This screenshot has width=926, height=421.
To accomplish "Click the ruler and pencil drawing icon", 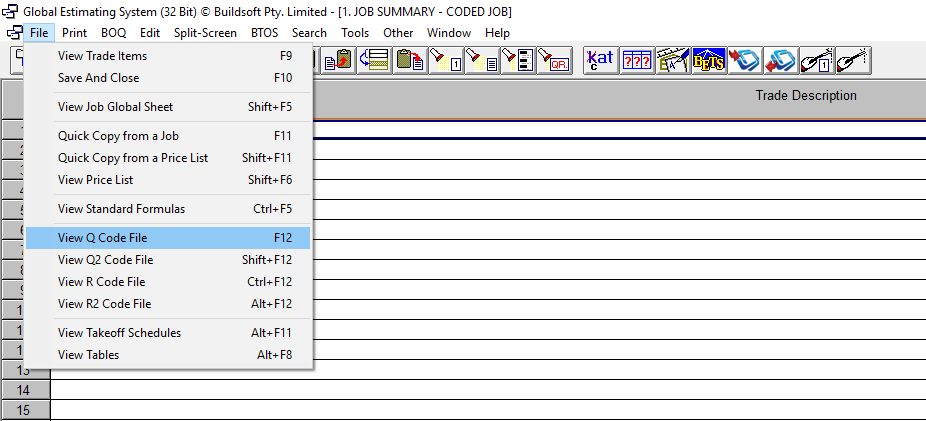I will pos(672,60).
